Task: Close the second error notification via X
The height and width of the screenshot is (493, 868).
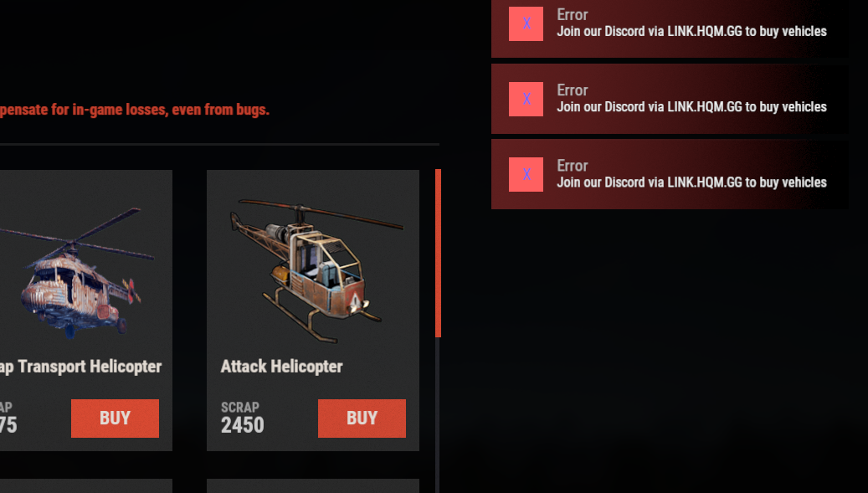Action: click(526, 99)
